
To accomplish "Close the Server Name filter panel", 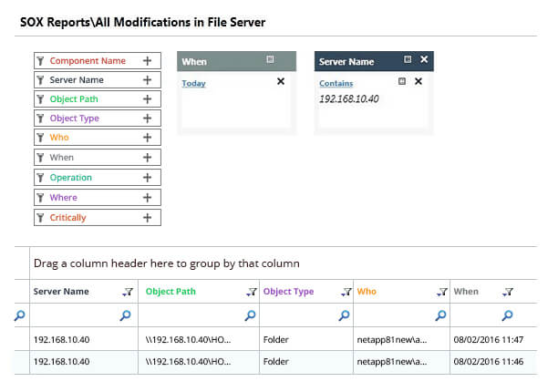I will (x=424, y=59).
